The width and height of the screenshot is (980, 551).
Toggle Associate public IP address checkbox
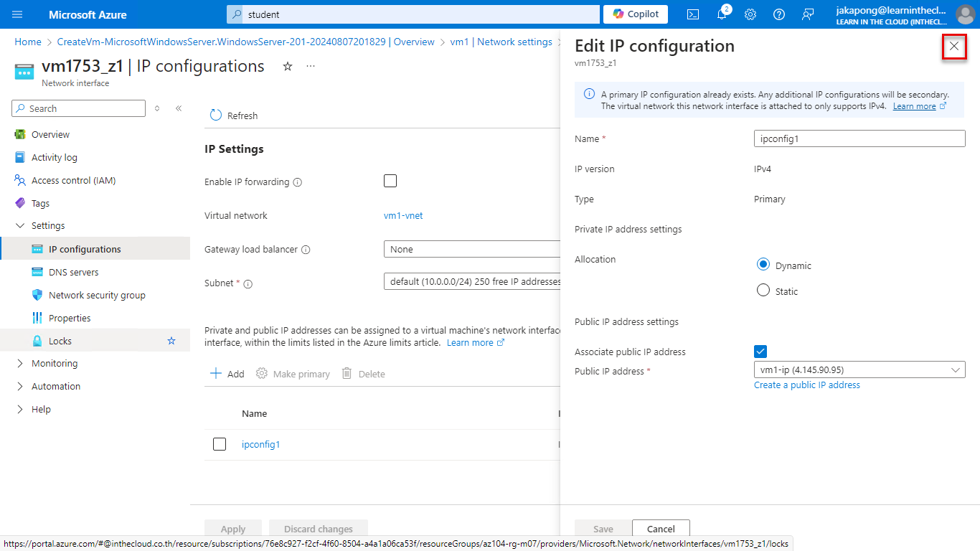click(760, 351)
